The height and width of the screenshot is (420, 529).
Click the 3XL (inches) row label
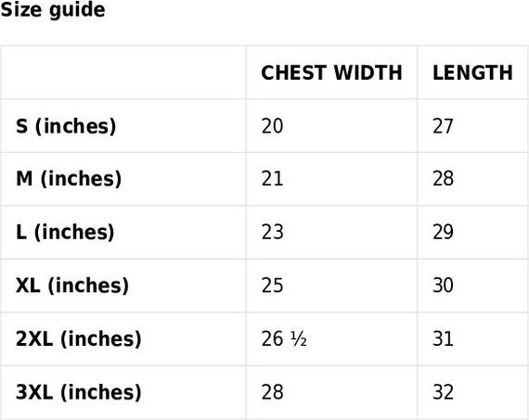(x=79, y=392)
